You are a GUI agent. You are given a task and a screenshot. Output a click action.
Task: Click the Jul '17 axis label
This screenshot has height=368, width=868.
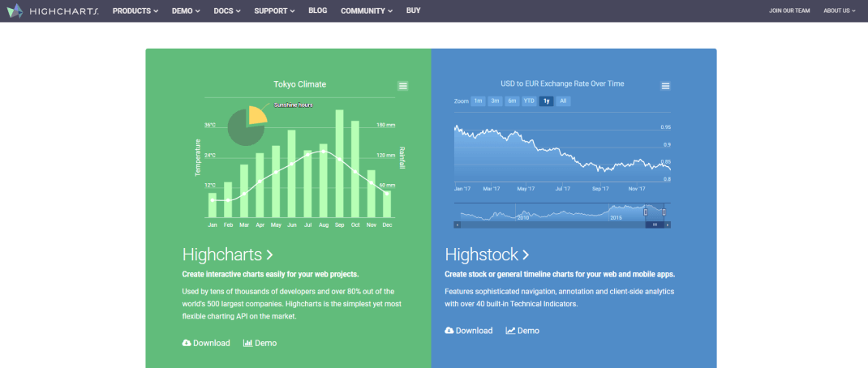[563, 189]
